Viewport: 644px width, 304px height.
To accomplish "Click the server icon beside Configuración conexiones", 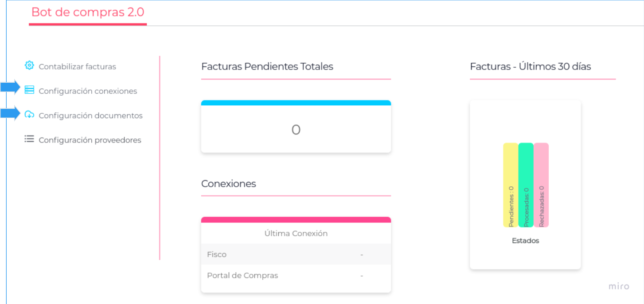I will (29, 90).
